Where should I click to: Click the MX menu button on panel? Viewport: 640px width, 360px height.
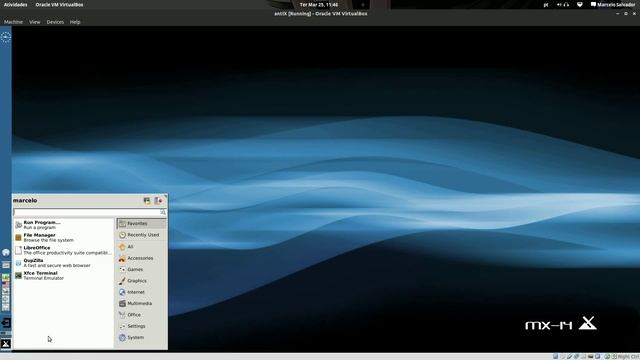pos(6,344)
